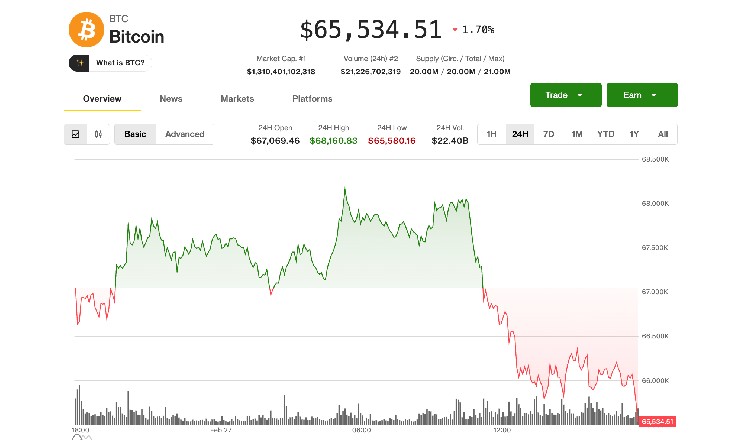Open the Earn dropdown menu

641,95
